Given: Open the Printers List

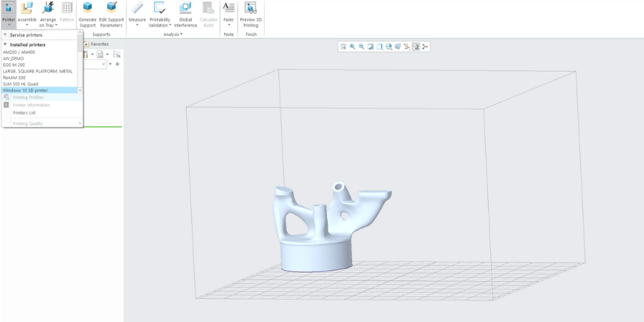Looking at the screenshot, I should click(24, 112).
